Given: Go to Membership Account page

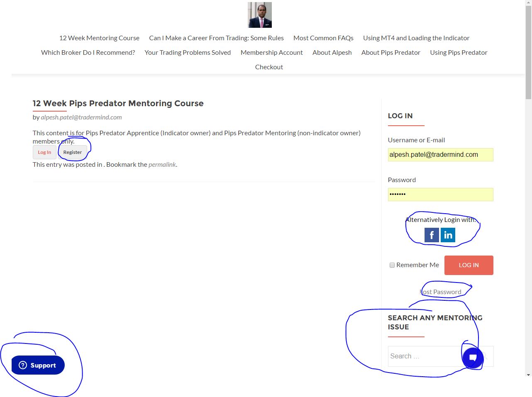Looking at the screenshot, I should (271, 52).
